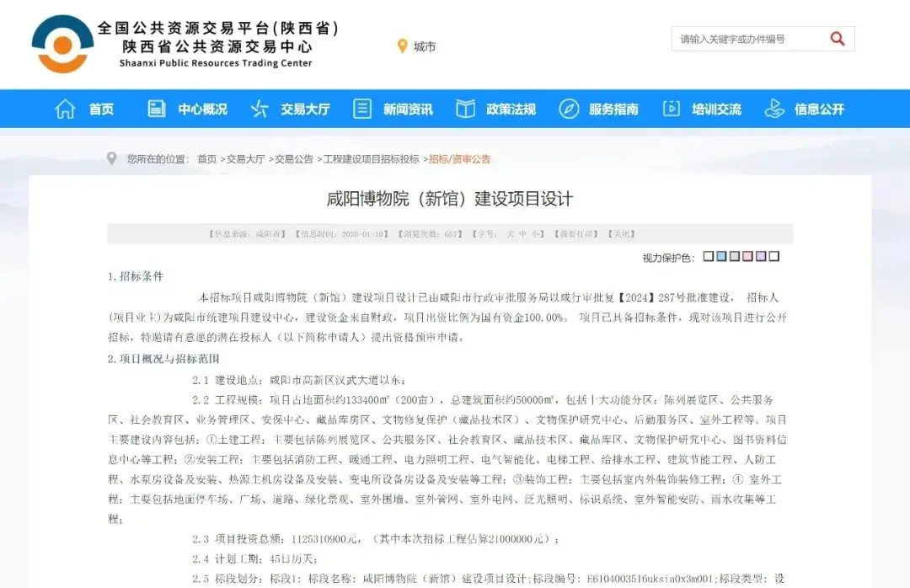Image resolution: width=910 pixels, height=588 pixels.
Task: Select the blue eye-protection color swatch
Action: click(x=721, y=256)
